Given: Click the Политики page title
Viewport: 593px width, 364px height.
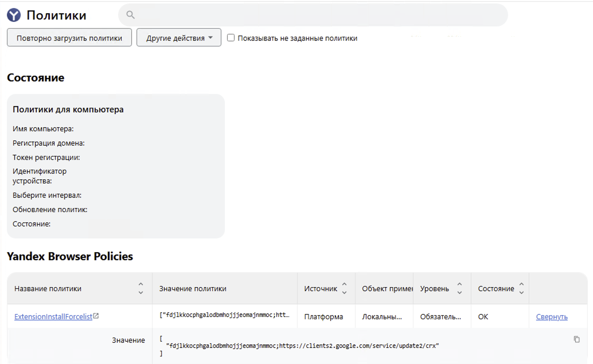Looking at the screenshot, I should point(56,15).
